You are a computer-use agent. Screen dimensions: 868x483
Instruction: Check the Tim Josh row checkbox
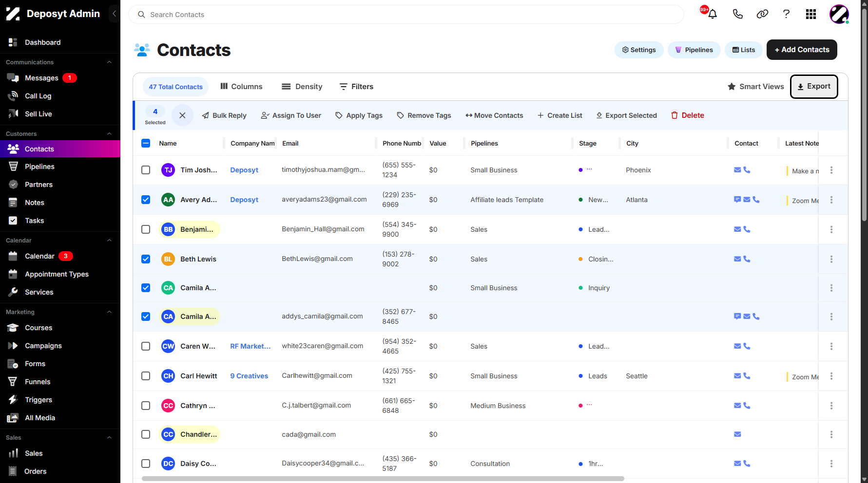tap(146, 170)
